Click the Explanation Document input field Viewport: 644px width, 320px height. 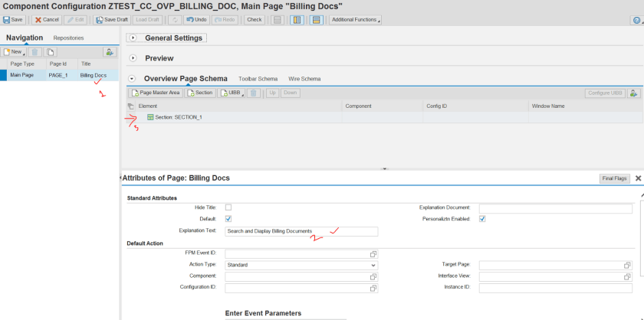(x=556, y=208)
